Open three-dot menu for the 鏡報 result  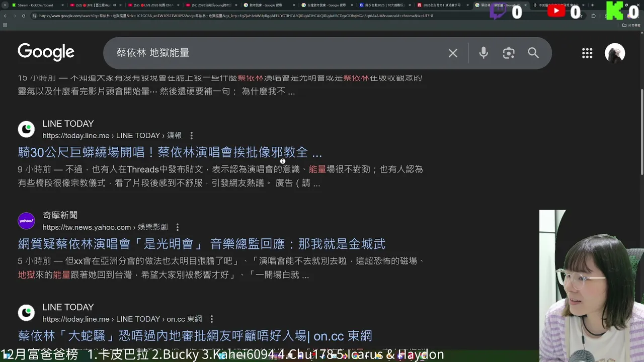[191, 136]
